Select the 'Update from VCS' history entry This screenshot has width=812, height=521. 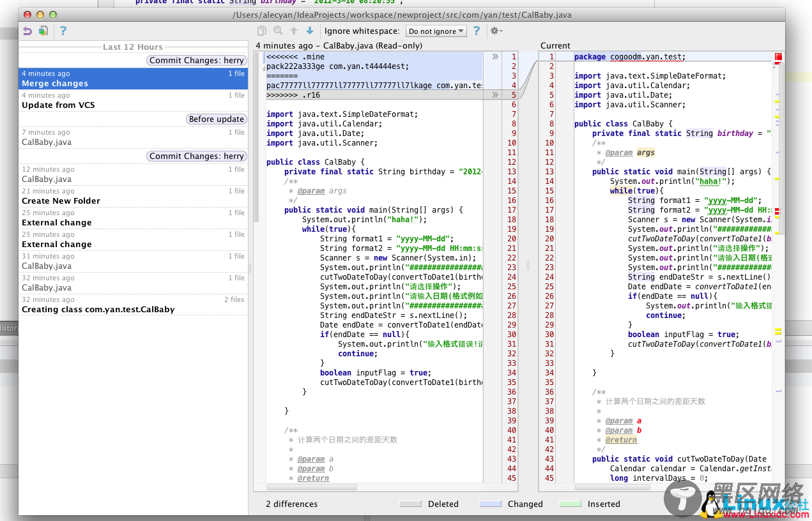pos(133,100)
